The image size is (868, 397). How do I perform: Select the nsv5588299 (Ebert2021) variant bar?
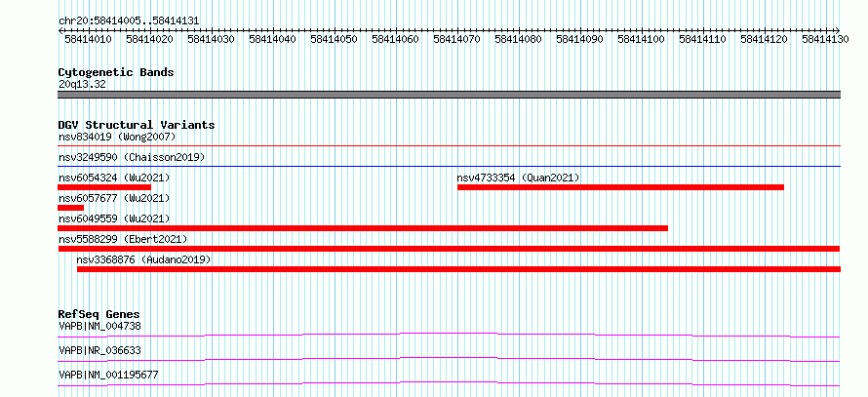tap(449, 249)
